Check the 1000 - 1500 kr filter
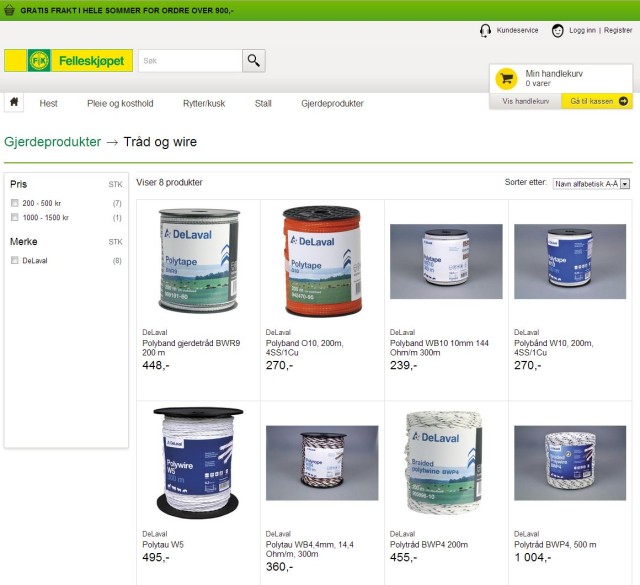The height and width of the screenshot is (585, 640). click(x=15, y=217)
